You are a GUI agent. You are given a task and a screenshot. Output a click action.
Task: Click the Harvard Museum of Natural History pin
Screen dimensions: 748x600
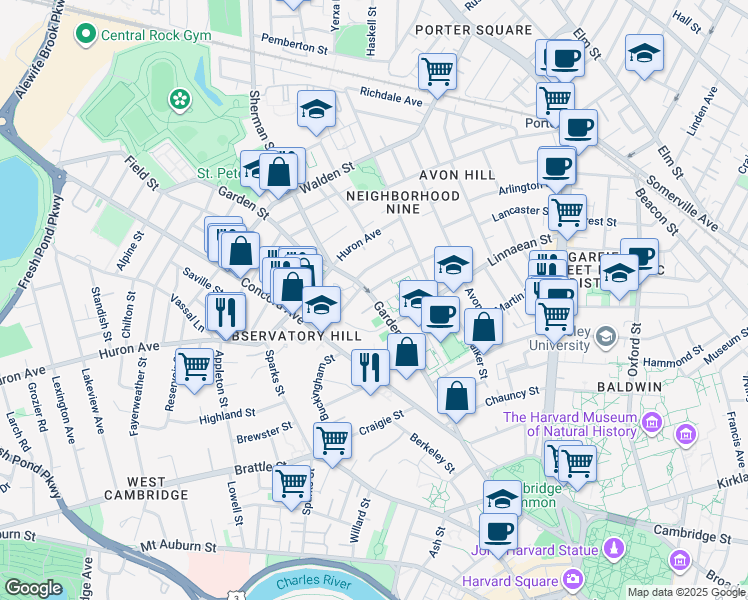(x=652, y=422)
